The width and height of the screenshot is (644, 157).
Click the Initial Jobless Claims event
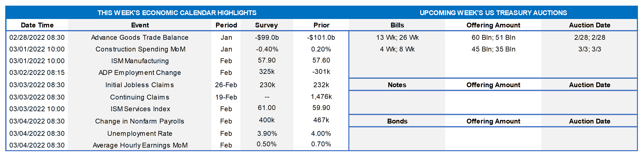[x=140, y=85]
